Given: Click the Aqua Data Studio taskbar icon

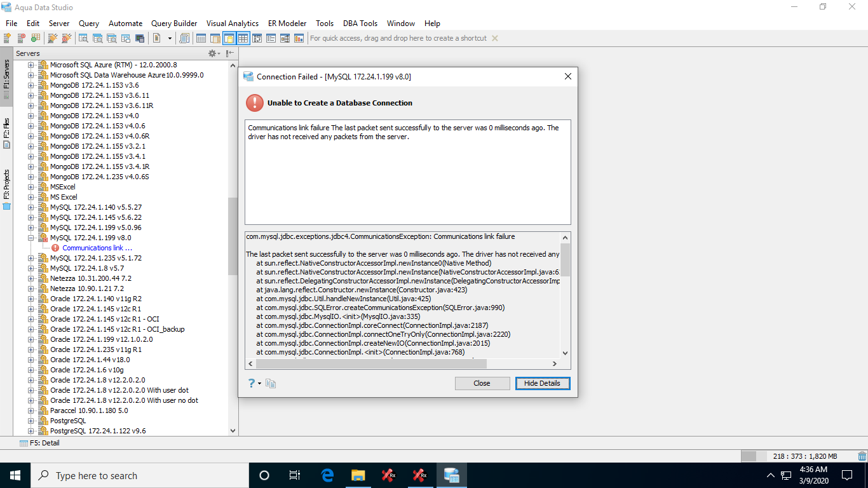Looking at the screenshot, I should coord(452,475).
